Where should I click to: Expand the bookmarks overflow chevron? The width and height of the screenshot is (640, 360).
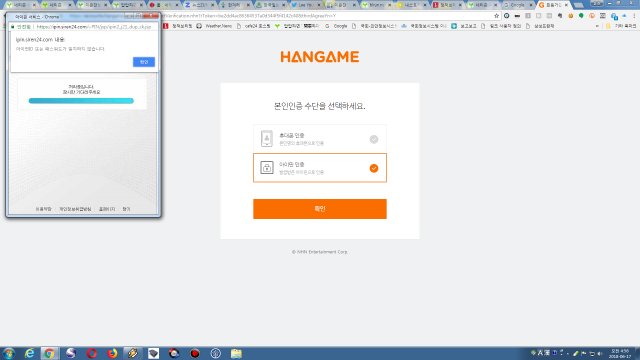(597, 26)
